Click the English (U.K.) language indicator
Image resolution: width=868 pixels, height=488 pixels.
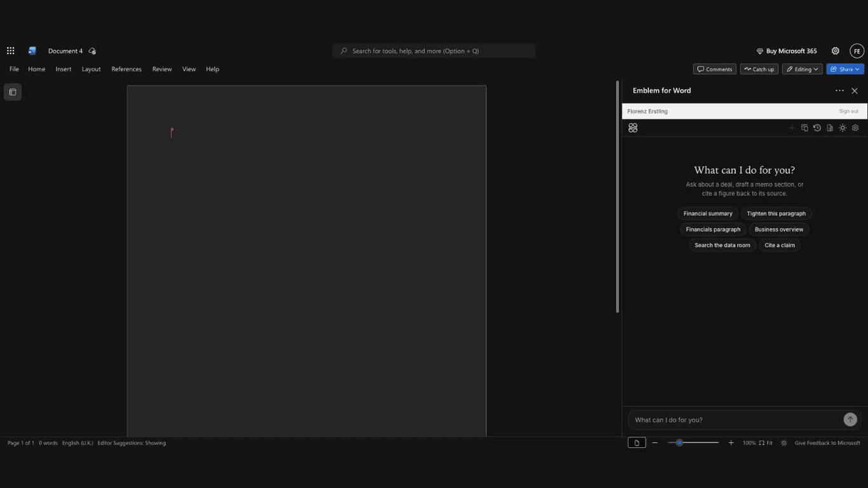click(x=78, y=443)
